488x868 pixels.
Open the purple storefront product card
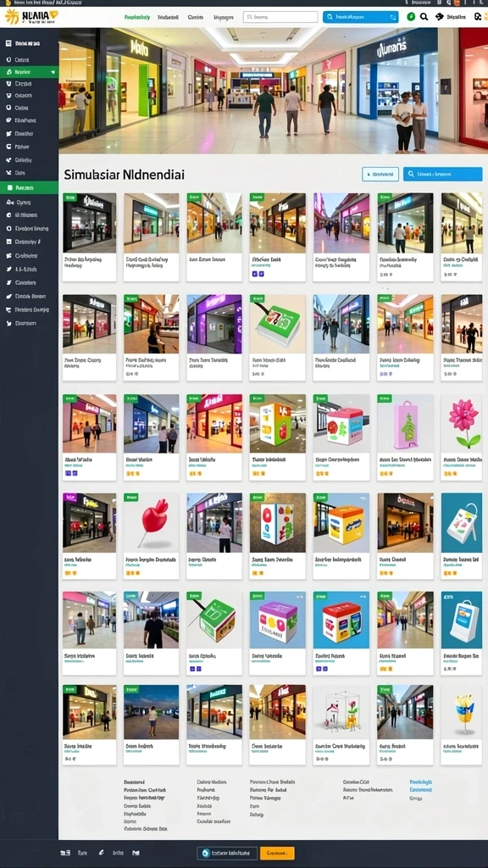point(214,337)
